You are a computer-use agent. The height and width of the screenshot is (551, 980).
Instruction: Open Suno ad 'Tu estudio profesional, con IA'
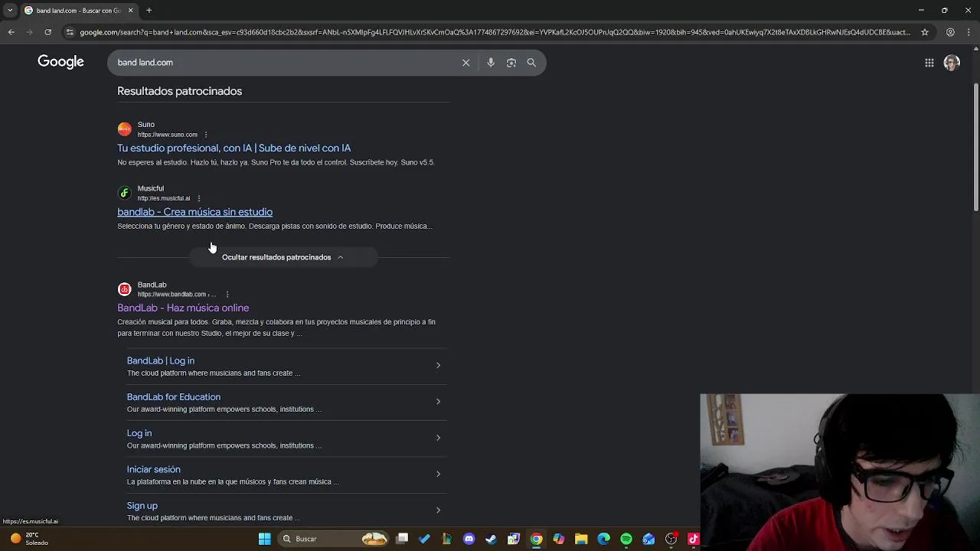[x=234, y=148]
